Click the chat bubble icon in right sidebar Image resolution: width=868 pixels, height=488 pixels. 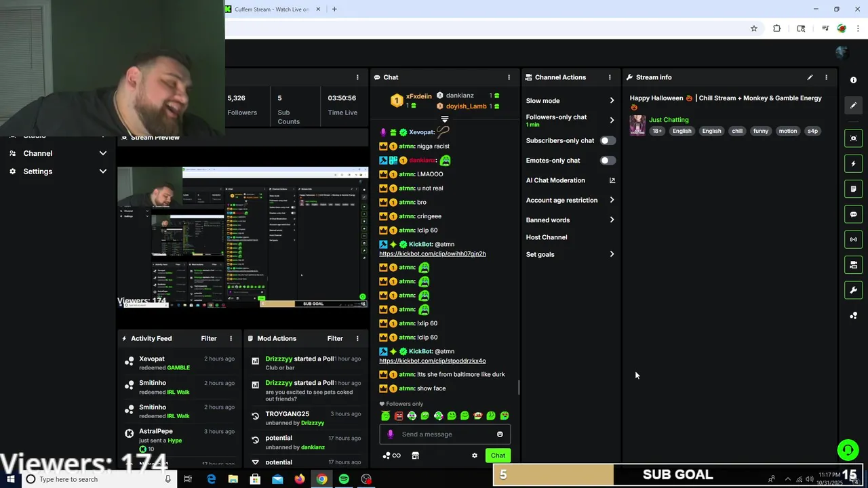(x=853, y=214)
